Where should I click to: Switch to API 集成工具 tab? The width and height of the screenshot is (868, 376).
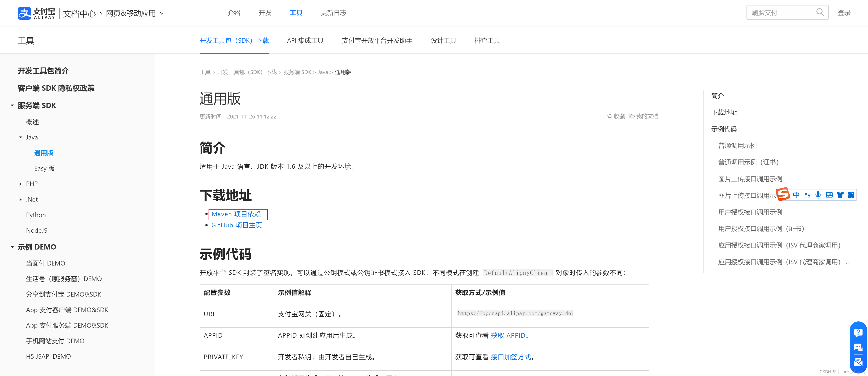tap(305, 40)
